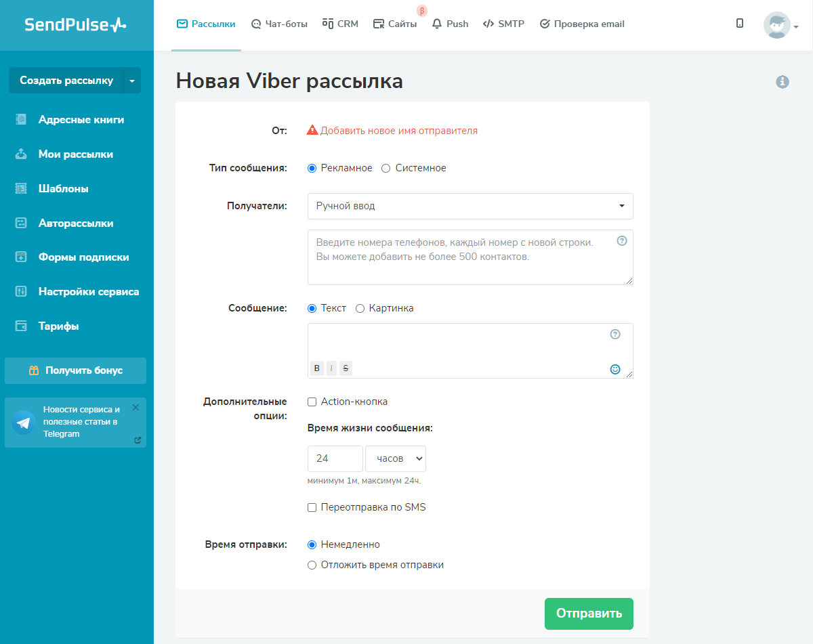The width and height of the screenshot is (813, 644).
Task: Open the часов time unit dropdown
Action: coord(396,458)
